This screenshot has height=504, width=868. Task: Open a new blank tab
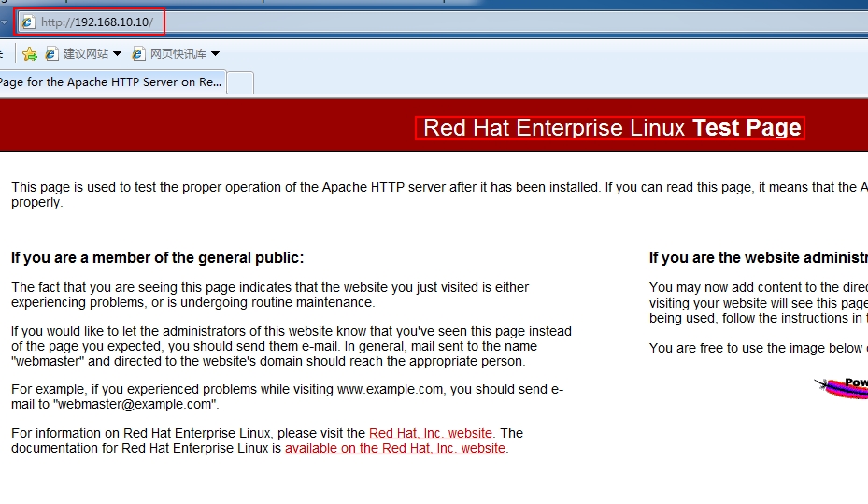240,82
